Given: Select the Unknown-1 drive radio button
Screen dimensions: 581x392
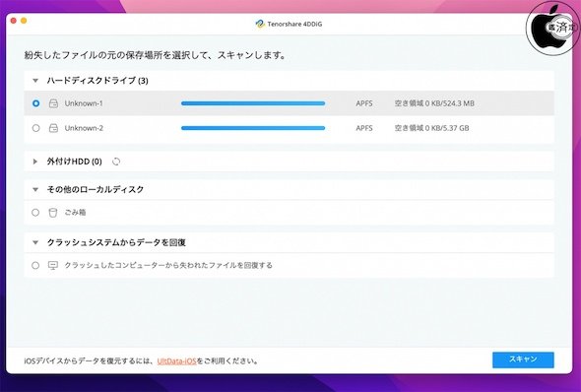Looking at the screenshot, I should (35, 103).
